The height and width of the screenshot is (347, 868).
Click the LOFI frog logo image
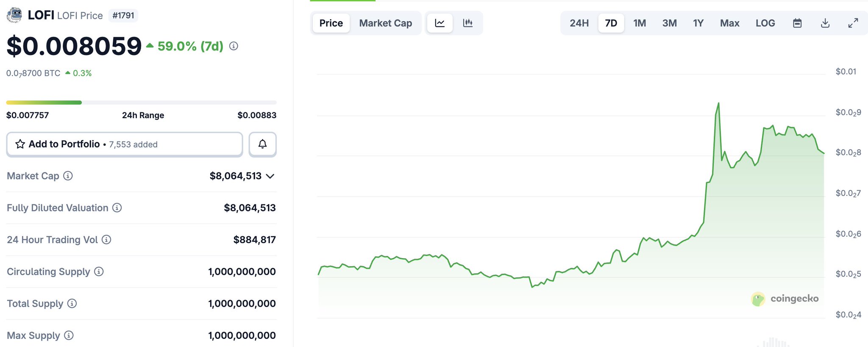(x=14, y=15)
